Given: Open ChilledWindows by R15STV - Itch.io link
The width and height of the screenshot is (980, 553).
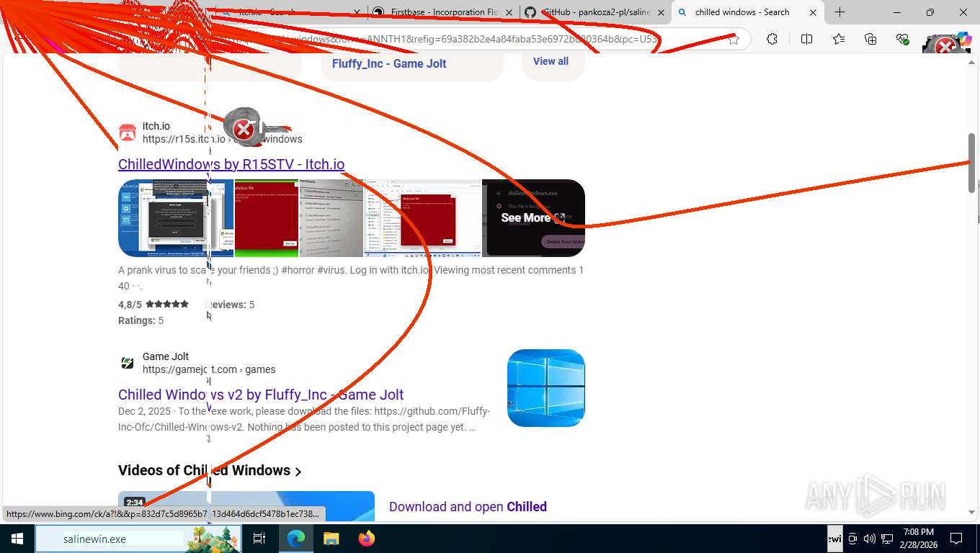Looking at the screenshot, I should coord(231,164).
